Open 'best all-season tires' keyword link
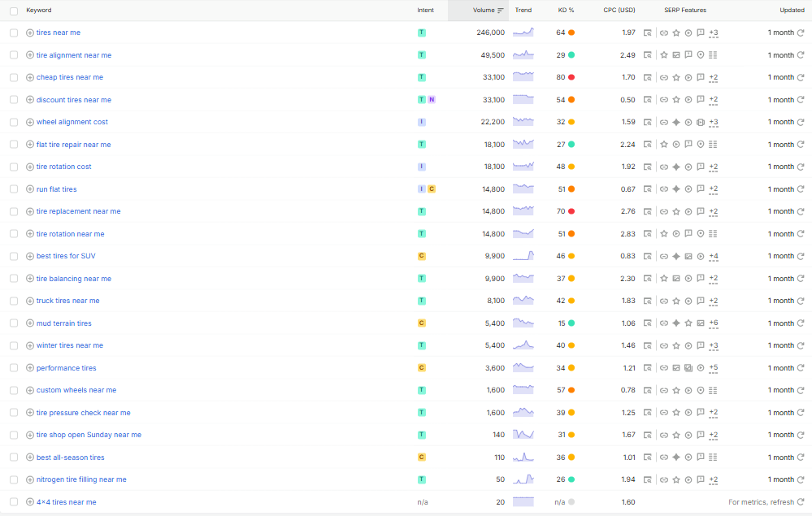This screenshot has height=516, width=812. tap(71, 457)
